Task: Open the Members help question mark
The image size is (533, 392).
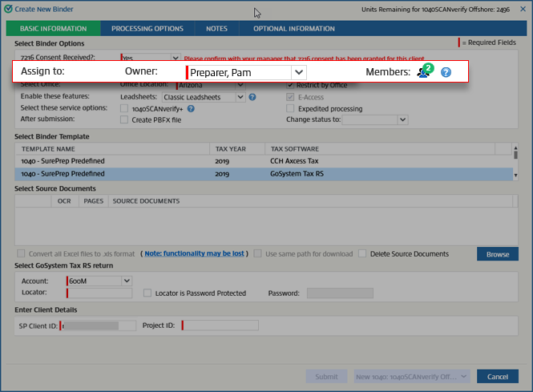Action: (446, 72)
